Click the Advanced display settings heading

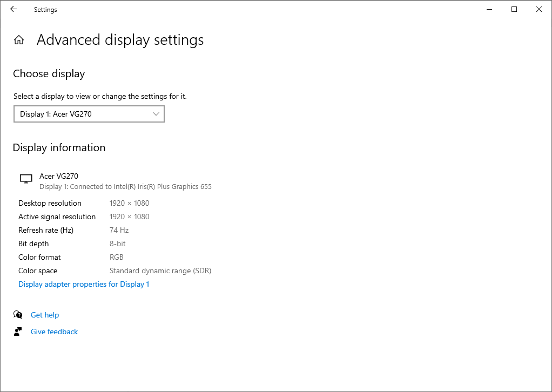click(120, 40)
